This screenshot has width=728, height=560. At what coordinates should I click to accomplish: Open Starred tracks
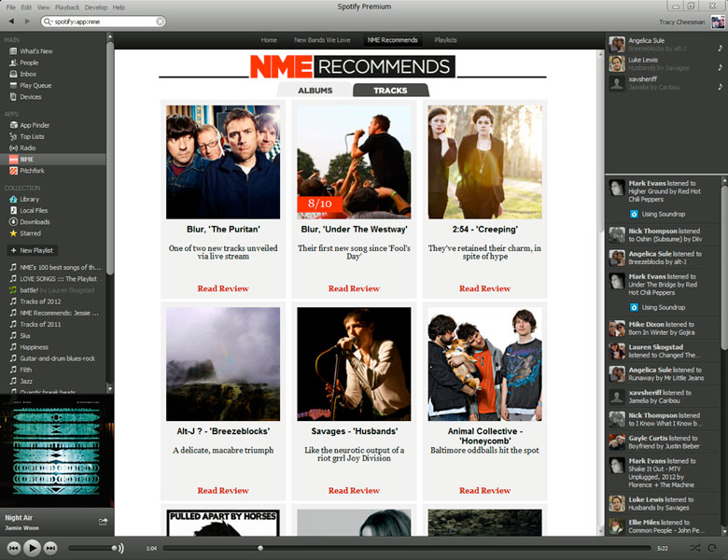25,233
